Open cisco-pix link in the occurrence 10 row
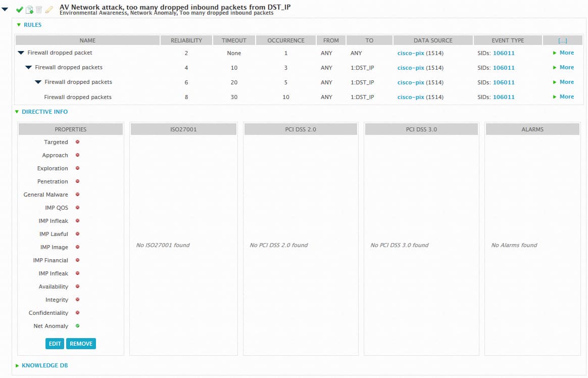 [411, 97]
